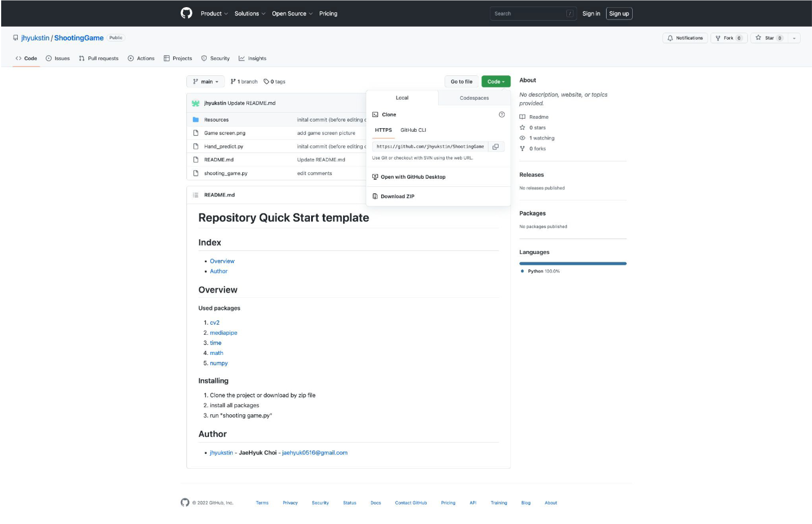This screenshot has height=524, width=812.
Task: Open the Docs footer link
Action: [x=376, y=503]
